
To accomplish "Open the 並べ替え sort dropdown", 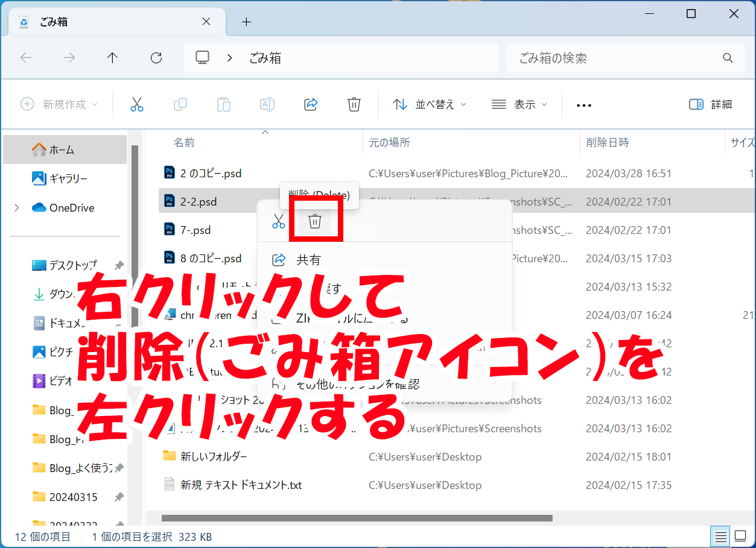I will (x=429, y=104).
